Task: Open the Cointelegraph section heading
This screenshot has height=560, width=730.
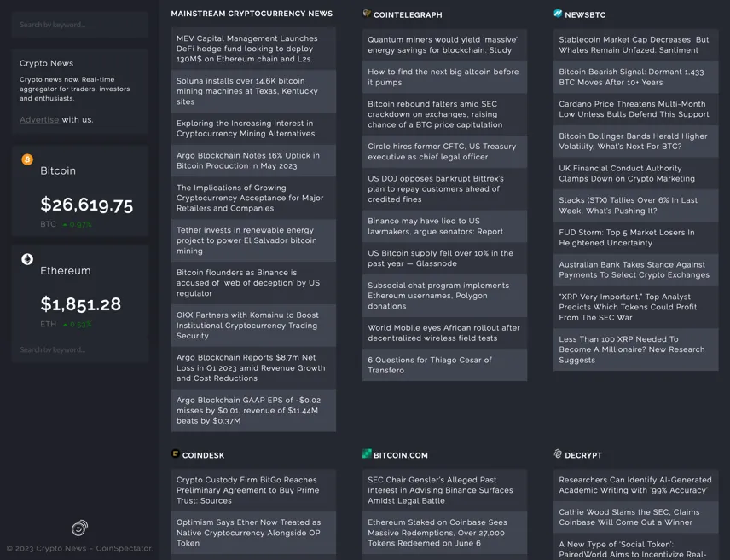Action: [408, 14]
